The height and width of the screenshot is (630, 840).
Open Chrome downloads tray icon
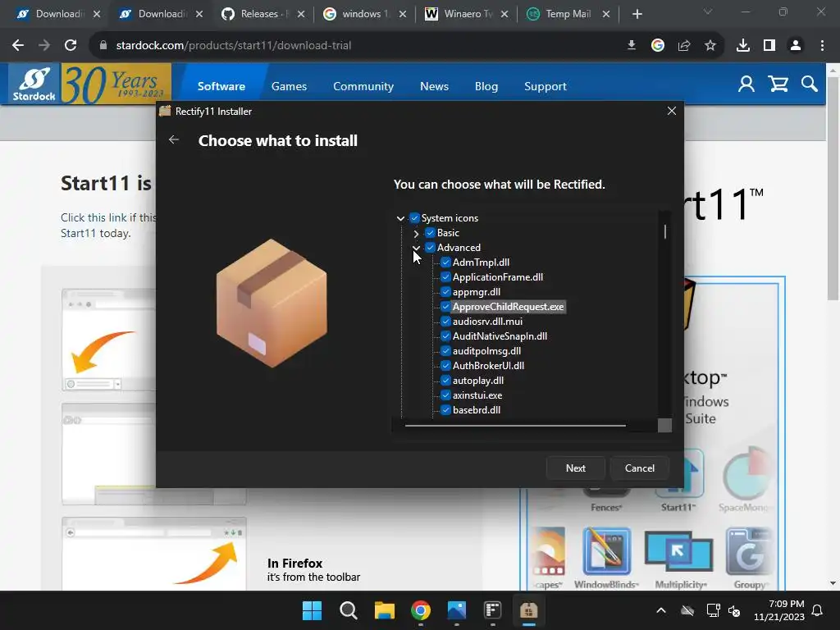[743, 46]
